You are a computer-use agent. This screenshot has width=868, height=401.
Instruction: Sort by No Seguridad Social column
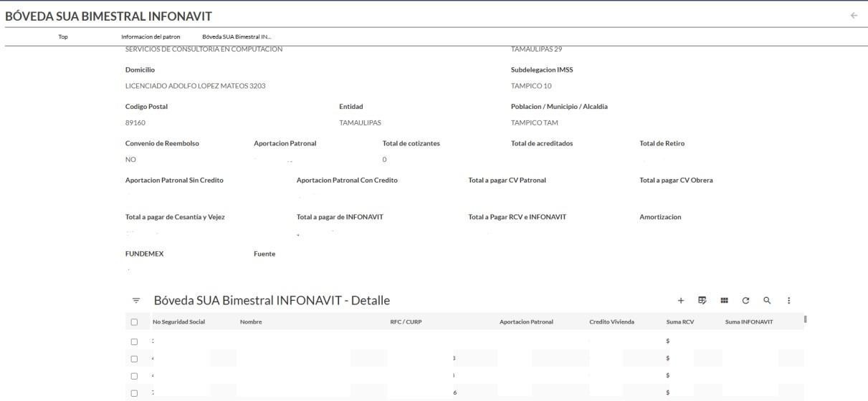(x=178, y=322)
